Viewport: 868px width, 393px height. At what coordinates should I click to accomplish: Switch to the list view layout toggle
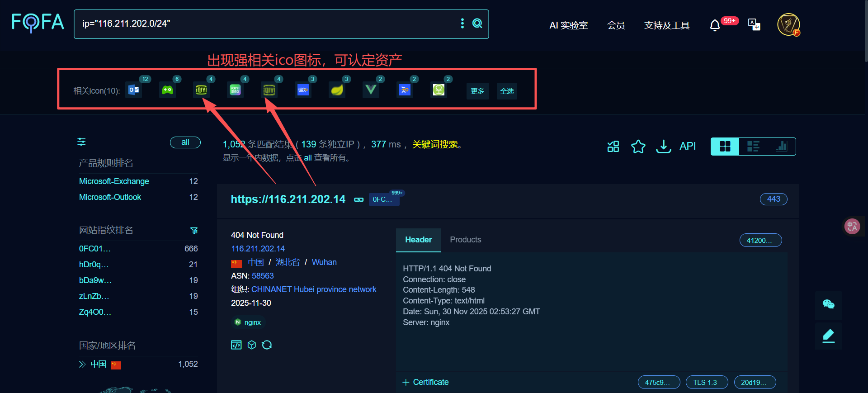click(753, 147)
